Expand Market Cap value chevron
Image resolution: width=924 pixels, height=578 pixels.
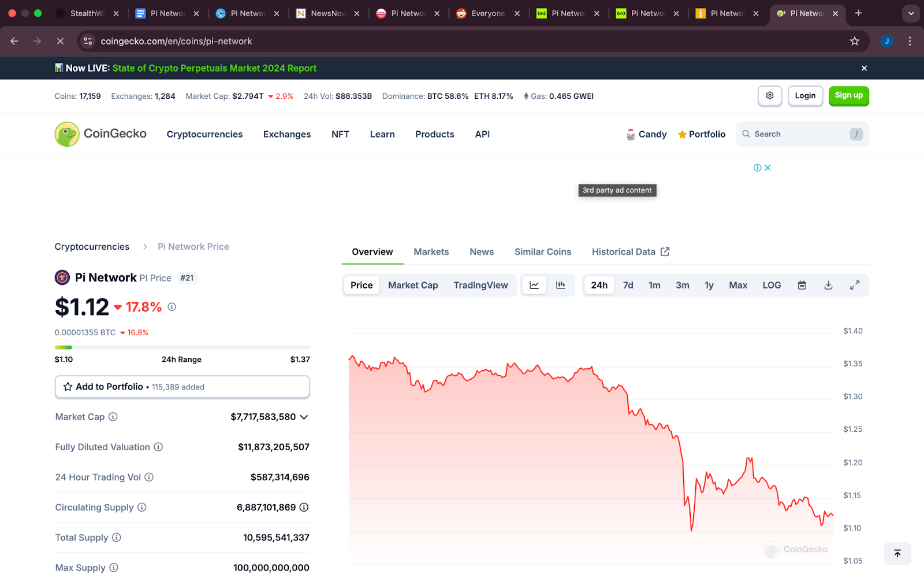click(x=304, y=417)
